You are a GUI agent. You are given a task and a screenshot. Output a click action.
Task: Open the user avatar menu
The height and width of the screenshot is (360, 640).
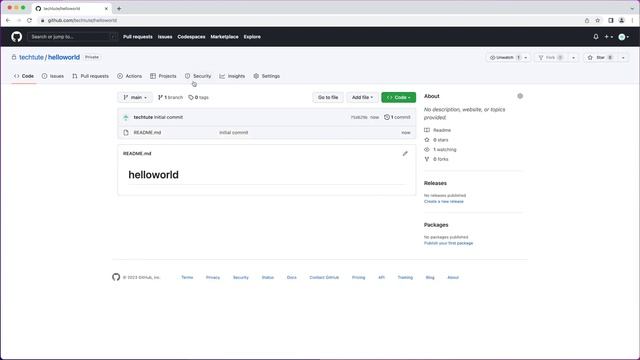pyautogui.click(x=623, y=37)
